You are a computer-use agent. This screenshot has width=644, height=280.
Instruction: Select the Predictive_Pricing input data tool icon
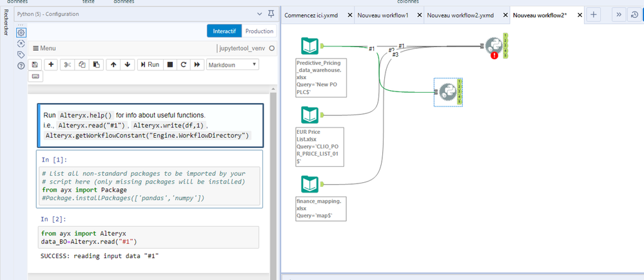309,46
